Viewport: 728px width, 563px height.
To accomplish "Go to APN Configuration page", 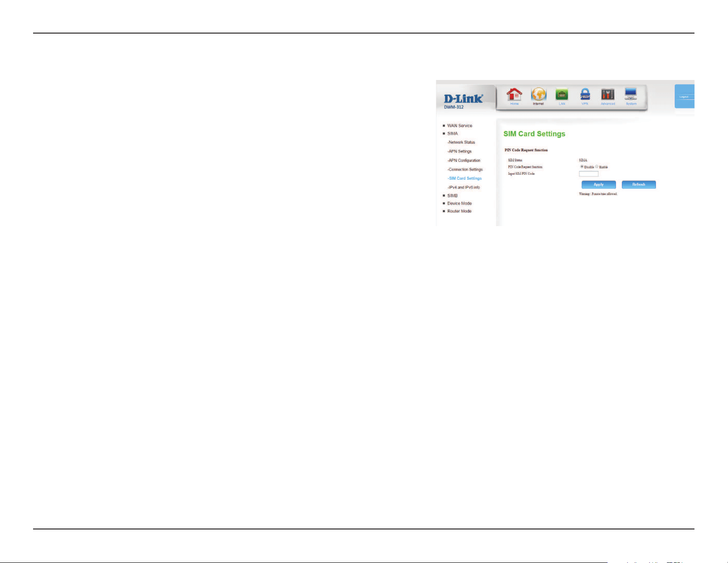I will 464,160.
